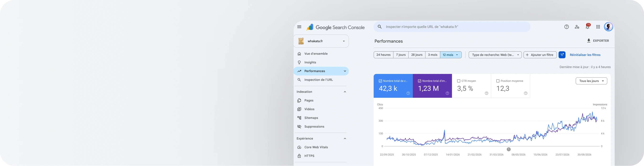This screenshot has width=644, height=166.
Task: Select the 3 mois range tab
Action: [x=432, y=55]
